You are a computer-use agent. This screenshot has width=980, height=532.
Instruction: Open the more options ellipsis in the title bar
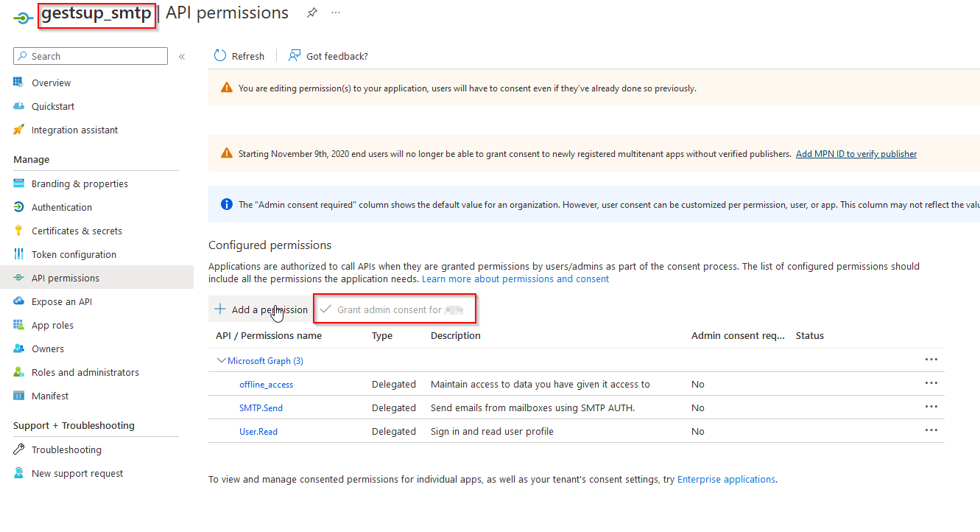(x=336, y=13)
